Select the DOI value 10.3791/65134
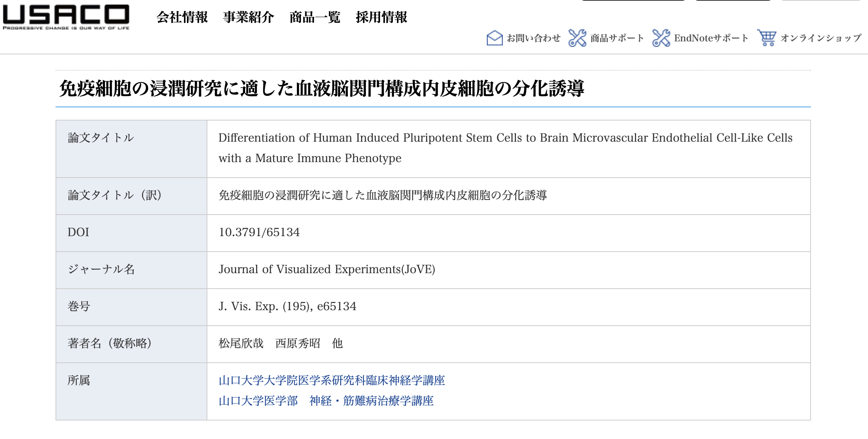The width and height of the screenshot is (868, 439). click(x=259, y=233)
